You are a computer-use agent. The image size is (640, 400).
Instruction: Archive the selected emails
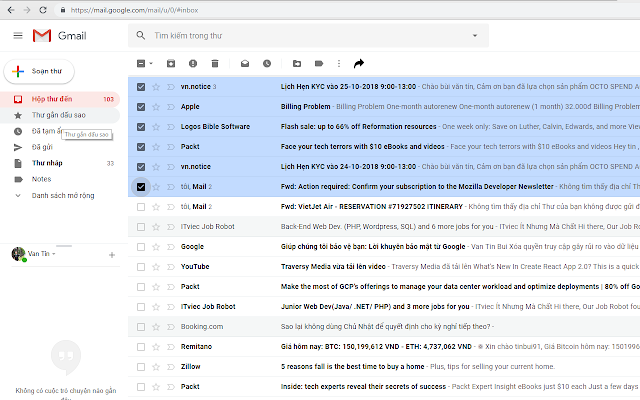tap(171, 63)
